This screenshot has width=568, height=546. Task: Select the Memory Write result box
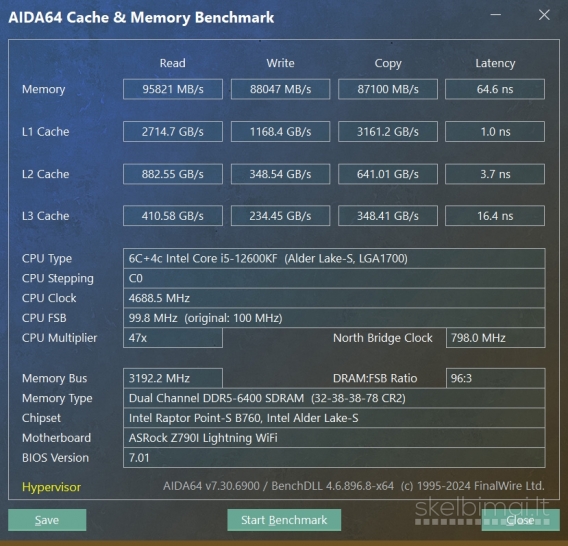pos(280,89)
